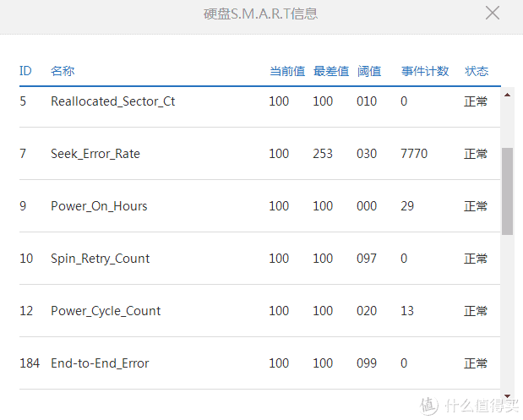This screenshot has height=420, width=523.
Task: Select the Reallocated_Sector_Ct row name
Action: point(112,101)
